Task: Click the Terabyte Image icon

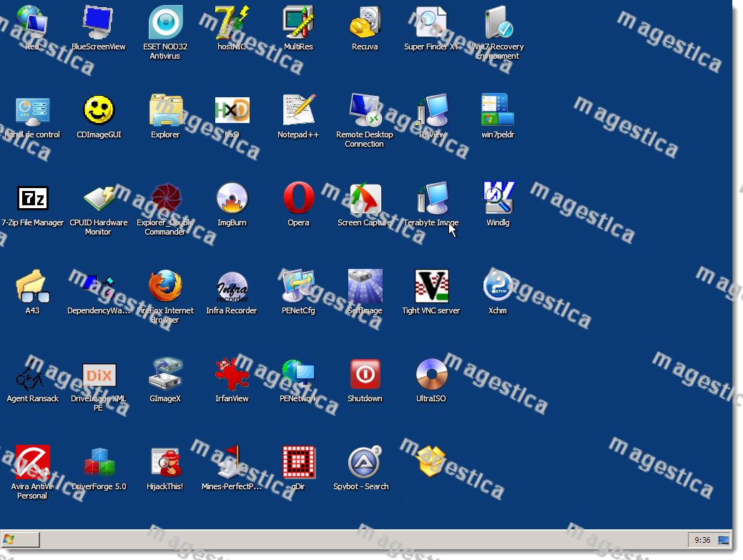Action: [432, 199]
